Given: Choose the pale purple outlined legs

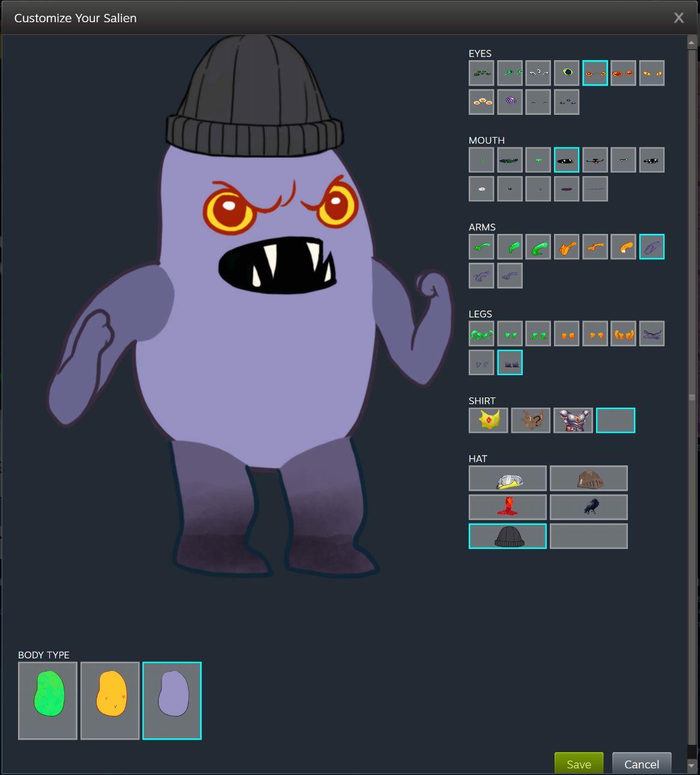Looking at the screenshot, I should (481, 363).
